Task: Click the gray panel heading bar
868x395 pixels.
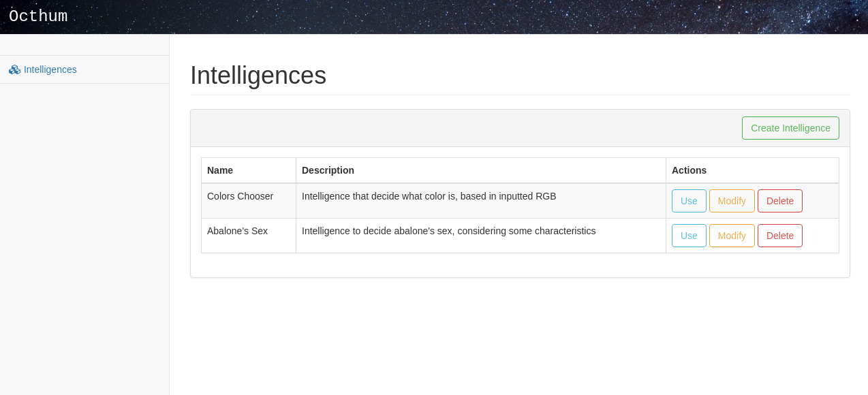Action: click(x=463, y=128)
